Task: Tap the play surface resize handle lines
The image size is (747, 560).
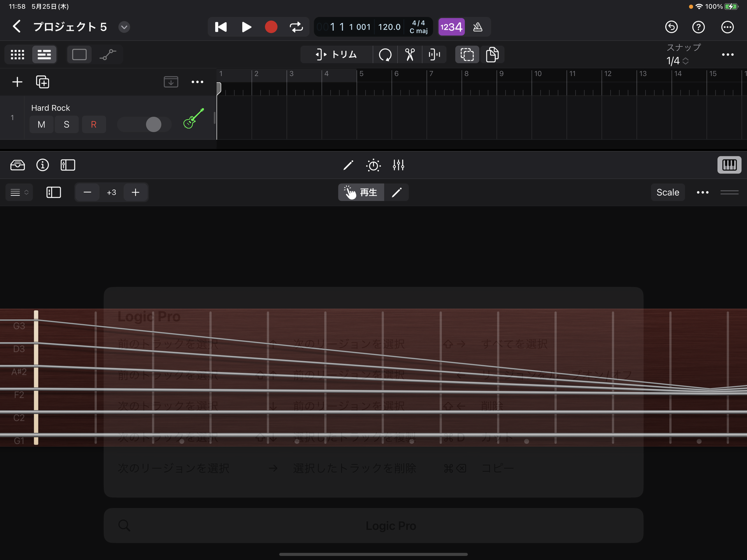Action: pos(729,192)
